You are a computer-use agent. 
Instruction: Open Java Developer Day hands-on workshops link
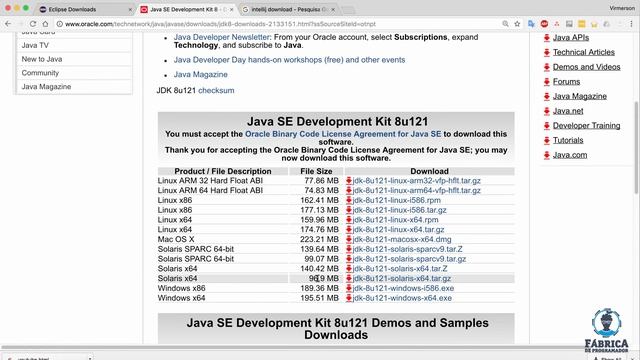click(289, 60)
